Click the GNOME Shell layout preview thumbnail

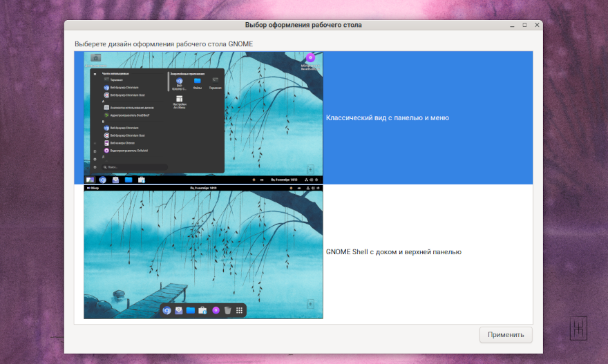[x=203, y=252]
